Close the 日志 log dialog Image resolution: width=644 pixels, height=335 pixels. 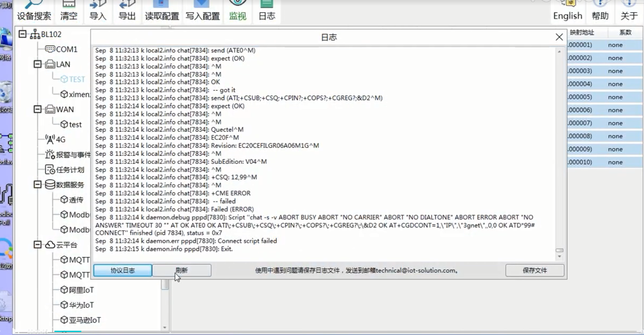pos(559,37)
